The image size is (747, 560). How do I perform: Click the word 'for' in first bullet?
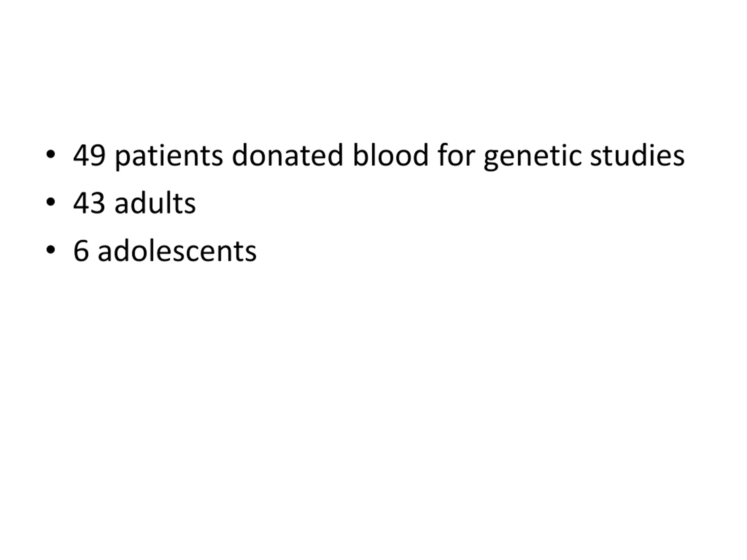pyautogui.click(x=457, y=155)
